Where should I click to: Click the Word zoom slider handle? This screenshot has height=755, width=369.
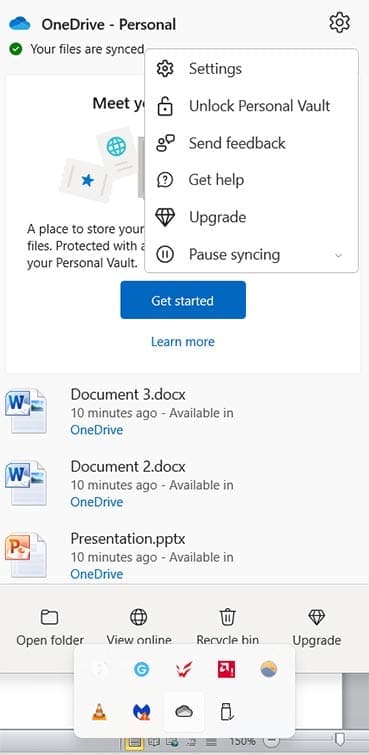click(x=340, y=739)
